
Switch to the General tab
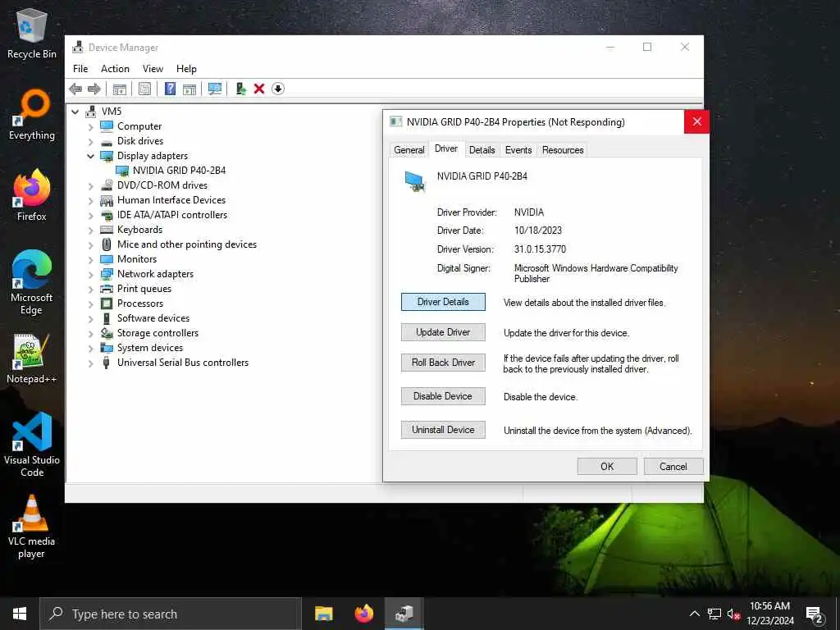point(409,150)
